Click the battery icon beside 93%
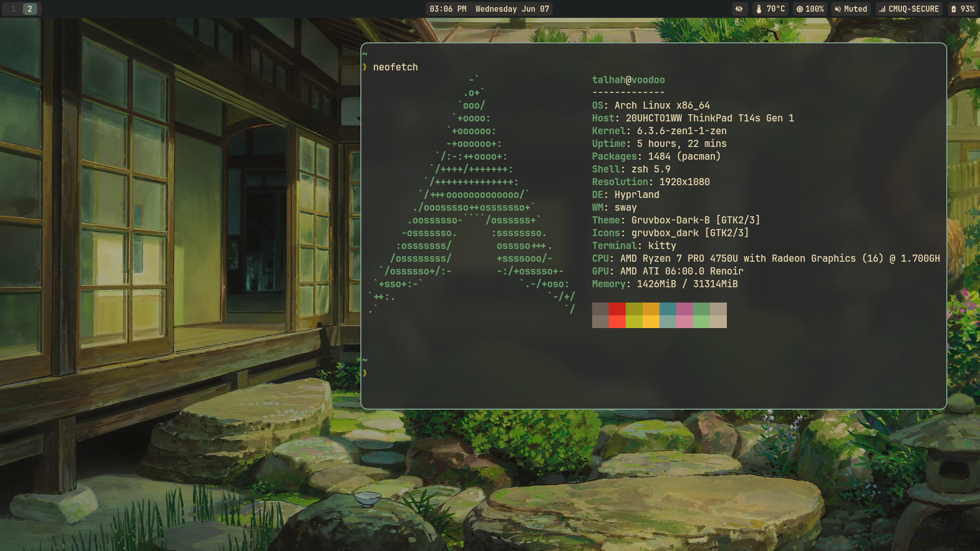The image size is (980, 551). (x=953, y=9)
